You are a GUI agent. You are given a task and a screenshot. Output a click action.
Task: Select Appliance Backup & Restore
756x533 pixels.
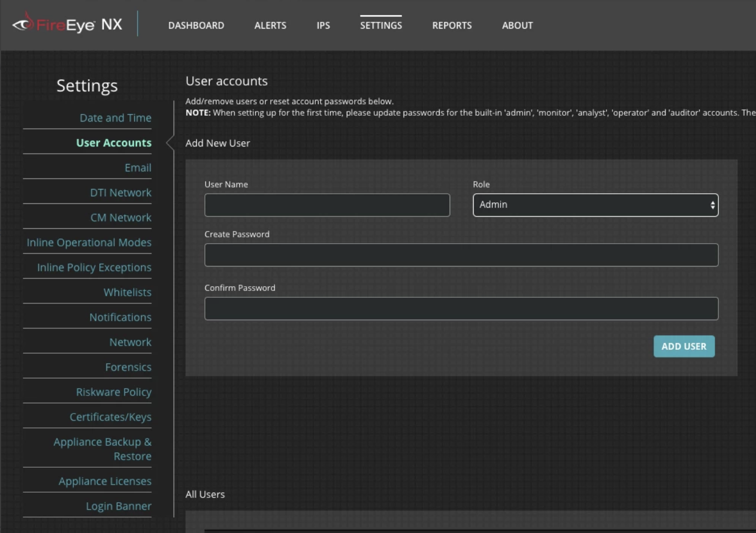coord(102,449)
